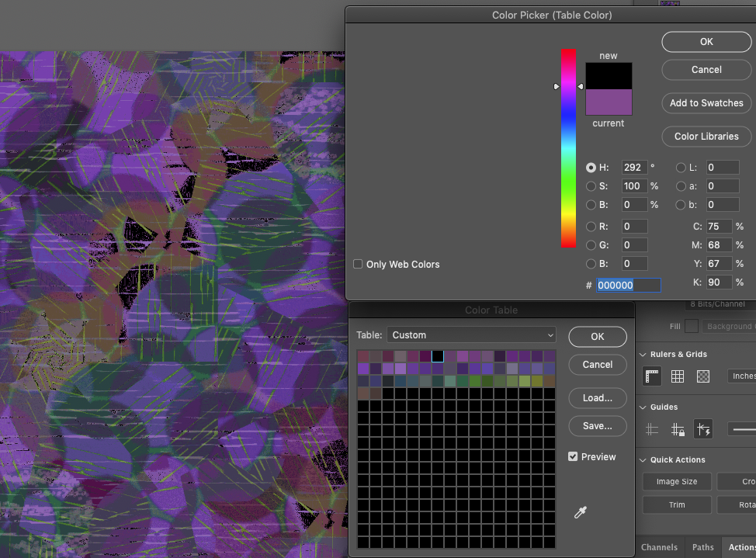
Task: Click the grid display icon in Rulers & Grids
Action: tap(677, 376)
